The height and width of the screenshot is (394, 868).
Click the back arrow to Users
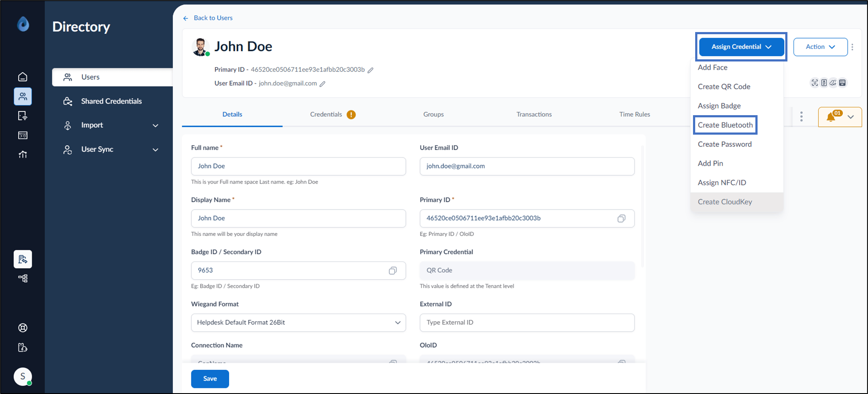click(x=186, y=18)
